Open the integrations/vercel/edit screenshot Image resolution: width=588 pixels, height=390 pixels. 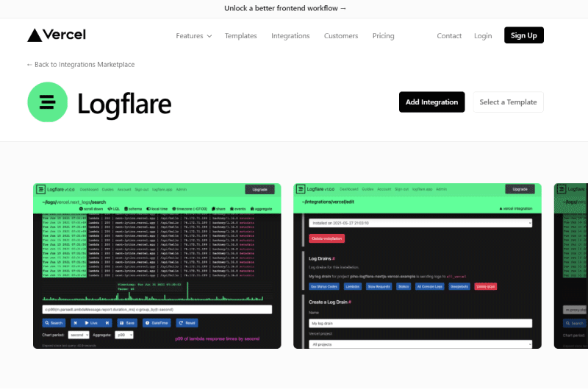[417, 266]
